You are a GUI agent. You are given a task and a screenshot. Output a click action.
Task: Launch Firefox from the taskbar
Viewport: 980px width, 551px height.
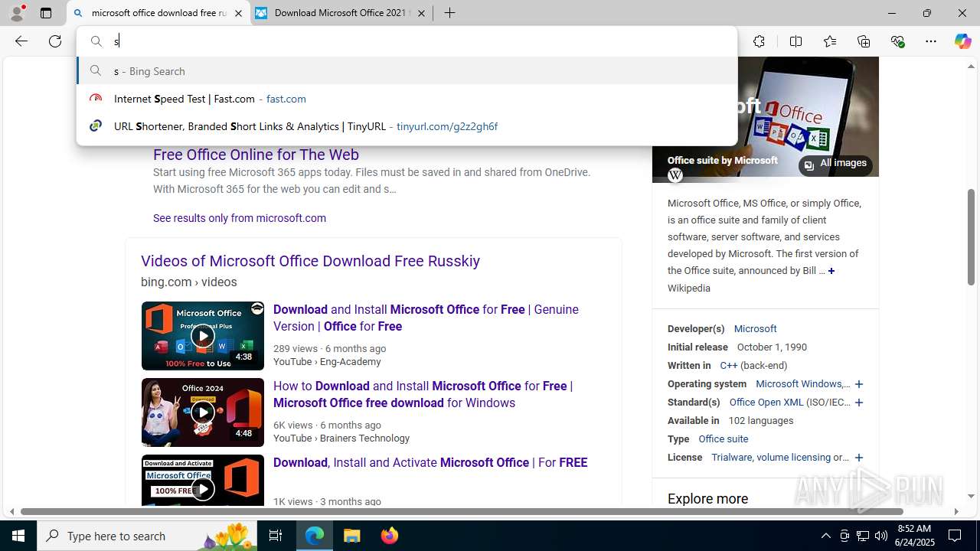(389, 536)
